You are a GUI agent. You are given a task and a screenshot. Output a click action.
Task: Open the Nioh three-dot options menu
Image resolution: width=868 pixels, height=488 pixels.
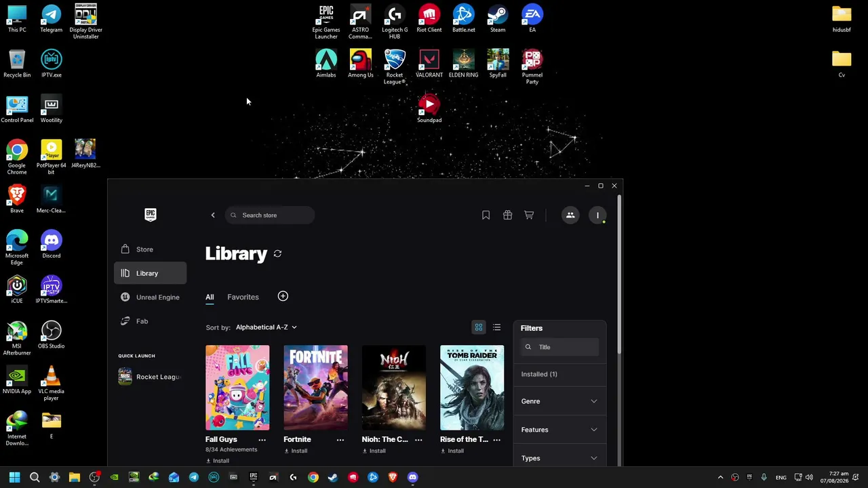click(418, 440)
